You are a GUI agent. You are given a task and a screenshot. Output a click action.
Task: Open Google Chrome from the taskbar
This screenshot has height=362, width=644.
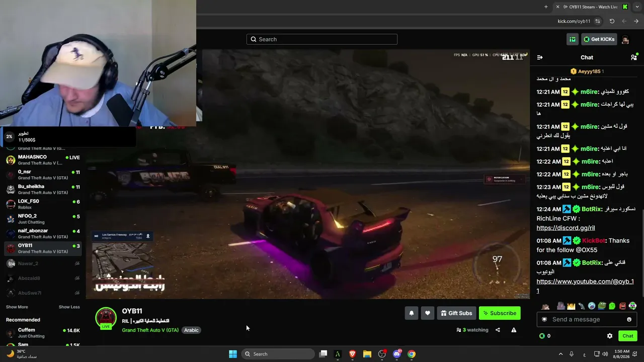tap(412, 354)
